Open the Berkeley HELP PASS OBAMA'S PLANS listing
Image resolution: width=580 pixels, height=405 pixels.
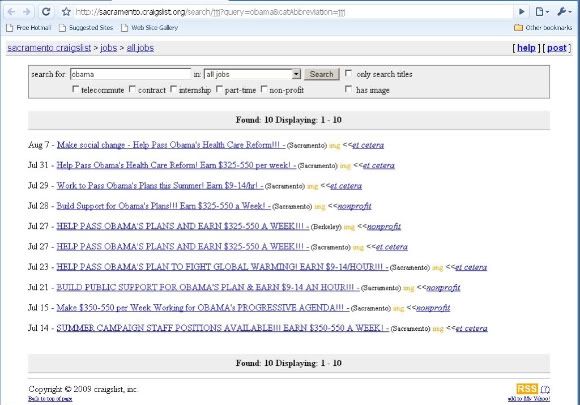coord(183,226)
